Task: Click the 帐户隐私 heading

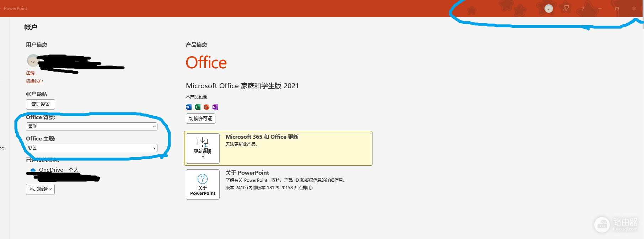Action: click(x=36, y=94)
